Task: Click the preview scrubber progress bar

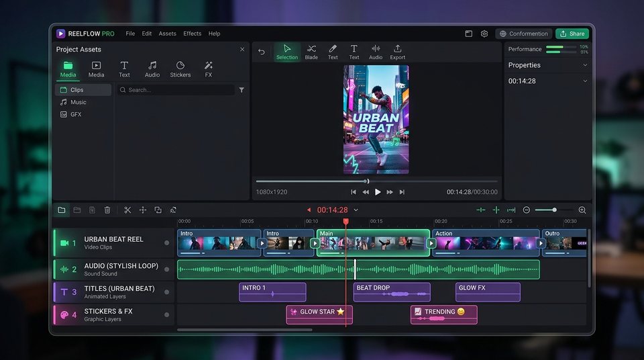Action: (376, 181)
